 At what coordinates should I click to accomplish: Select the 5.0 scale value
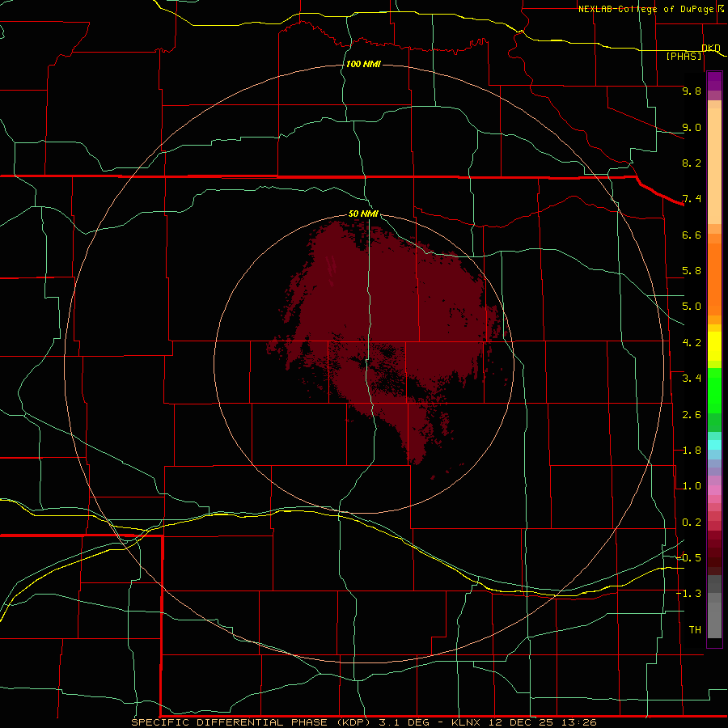pos(692,307)
